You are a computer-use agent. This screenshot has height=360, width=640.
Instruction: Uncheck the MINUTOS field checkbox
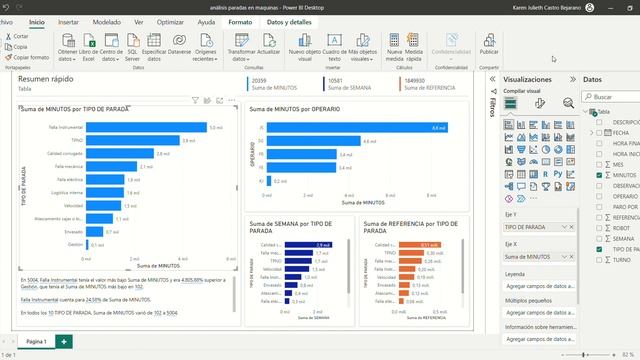coord(599,175)
